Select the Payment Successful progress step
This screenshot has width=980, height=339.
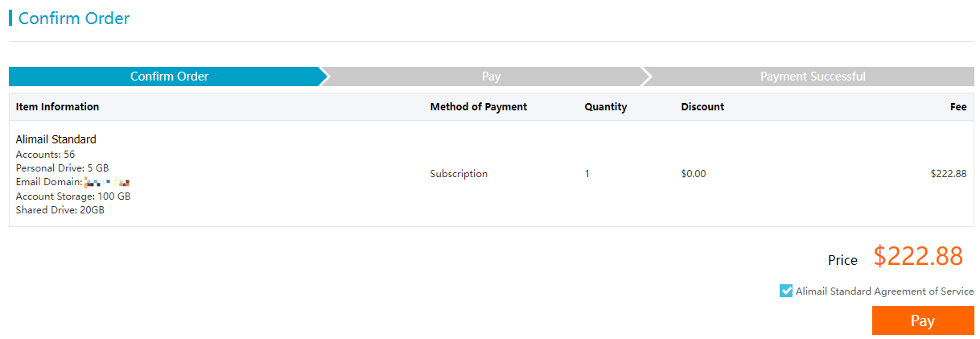(x=812, y=76)
